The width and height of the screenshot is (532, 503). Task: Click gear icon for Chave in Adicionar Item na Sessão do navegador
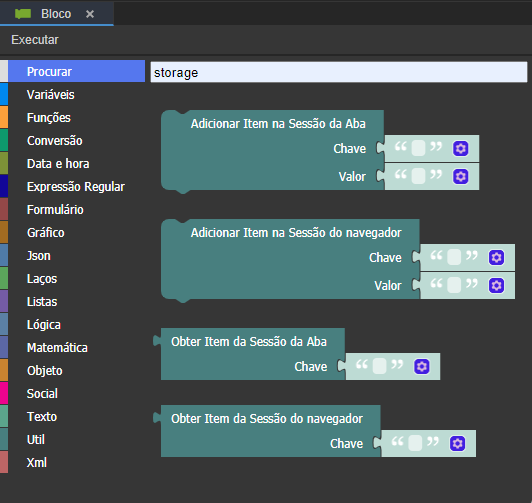tap(496, 257)
